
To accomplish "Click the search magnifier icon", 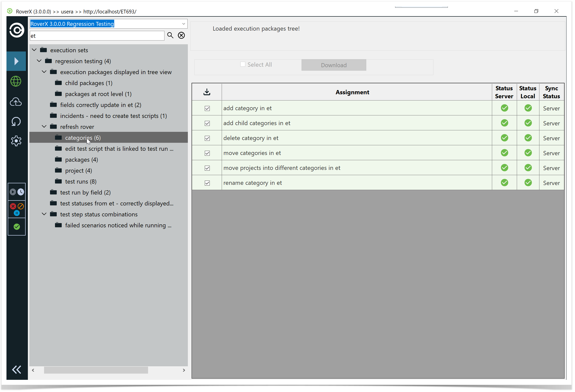I will 170,35.
